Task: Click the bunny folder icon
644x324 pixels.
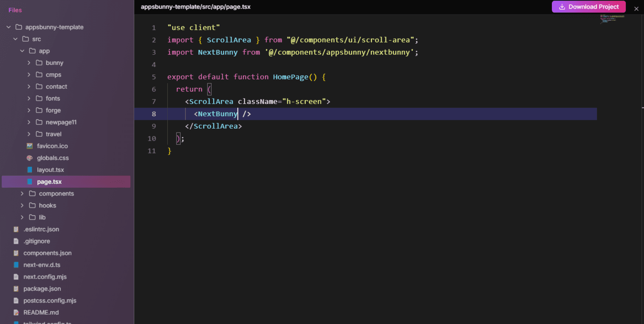Action: tap(39, 63)
